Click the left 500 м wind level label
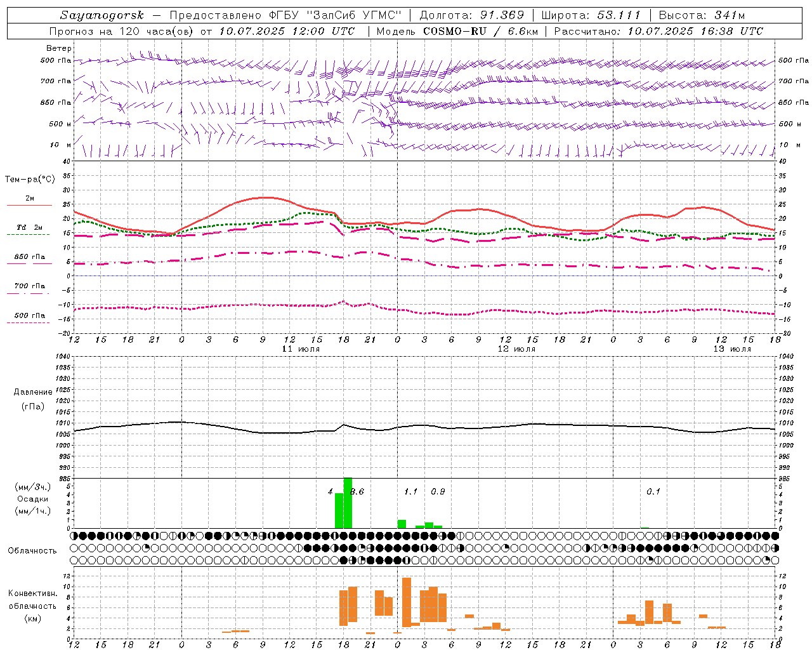Image resolution: width=812 pixels, height=650 pixels. click(60, 124)
